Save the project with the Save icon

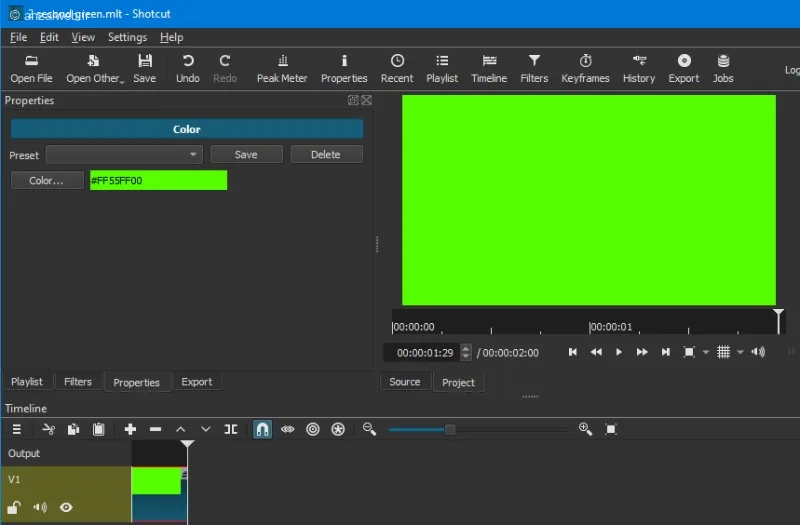[145, 69]
